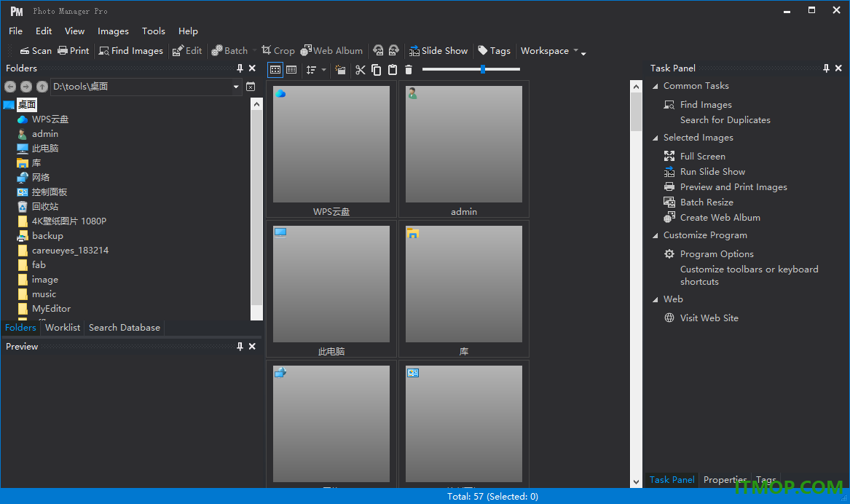The width and height of the screenshot is (850, 504).
Task: Collapse the Selected Images section
Action: point(656,138)
